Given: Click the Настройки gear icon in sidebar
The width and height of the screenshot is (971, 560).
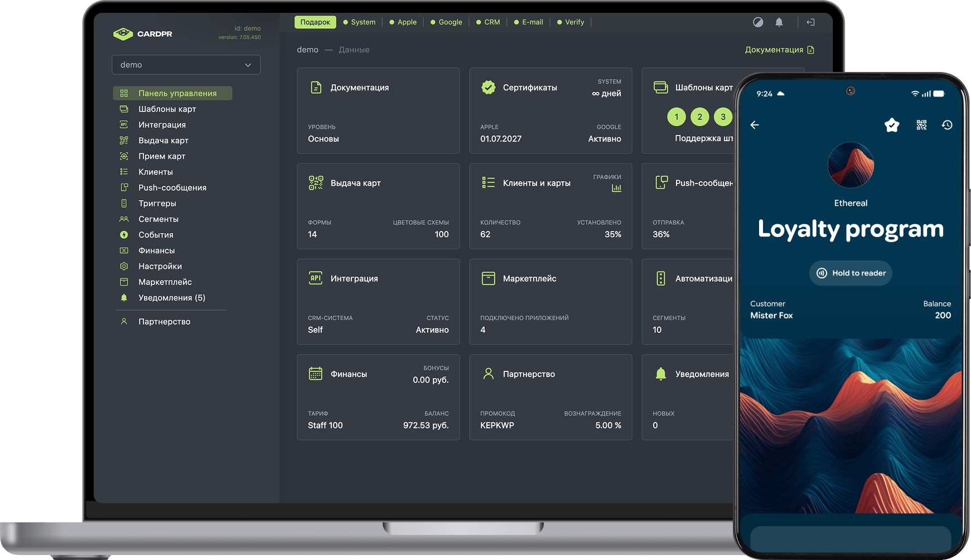Looking at the screenshot, I should (124, 266).
